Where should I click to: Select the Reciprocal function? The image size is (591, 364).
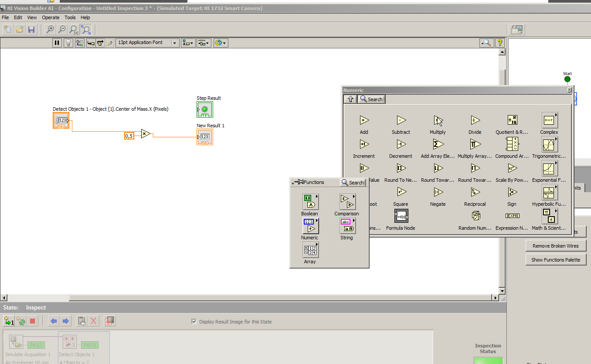475,192
